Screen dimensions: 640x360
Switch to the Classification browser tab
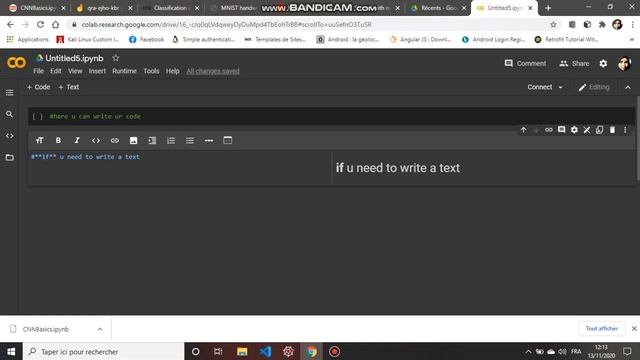coord(171,8)
